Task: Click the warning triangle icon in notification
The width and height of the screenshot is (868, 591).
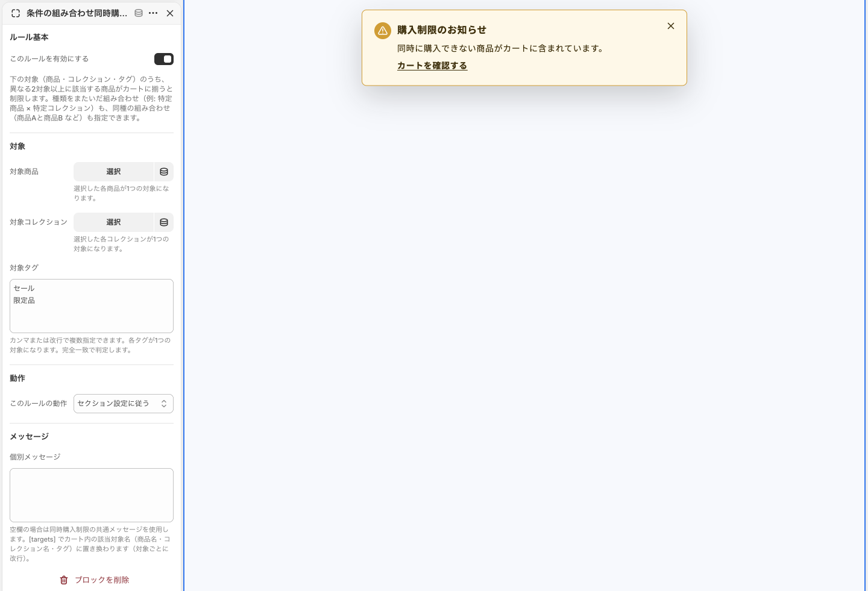Action: click(383, 31)
